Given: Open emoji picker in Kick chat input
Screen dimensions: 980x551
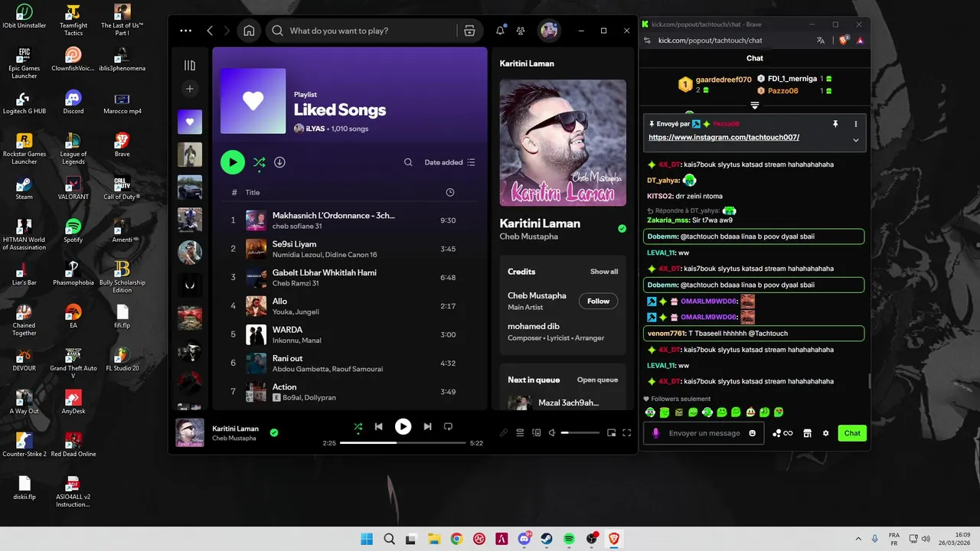Looking at the screenshot, I should [752, 433].
